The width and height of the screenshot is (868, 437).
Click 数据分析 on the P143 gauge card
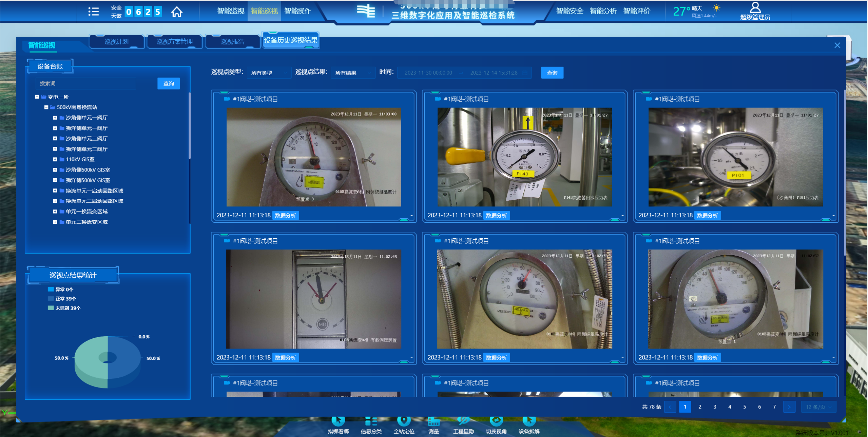[x=496, y=215]
